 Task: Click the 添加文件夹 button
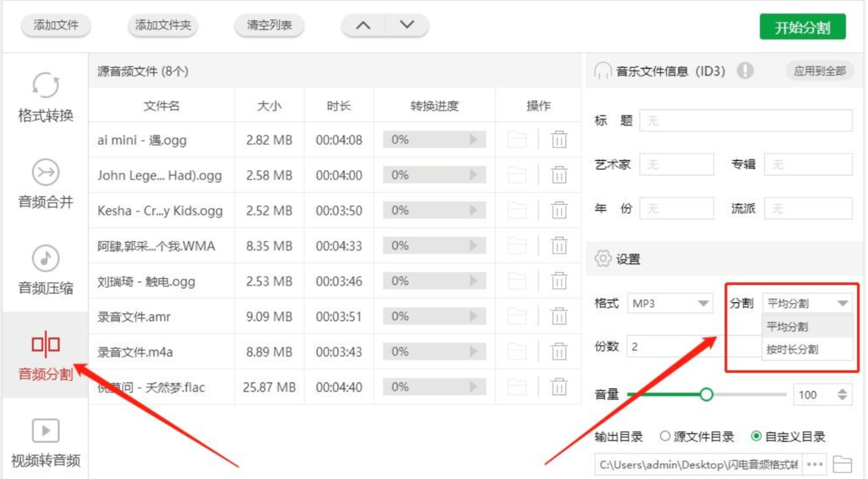coord(163,25)
